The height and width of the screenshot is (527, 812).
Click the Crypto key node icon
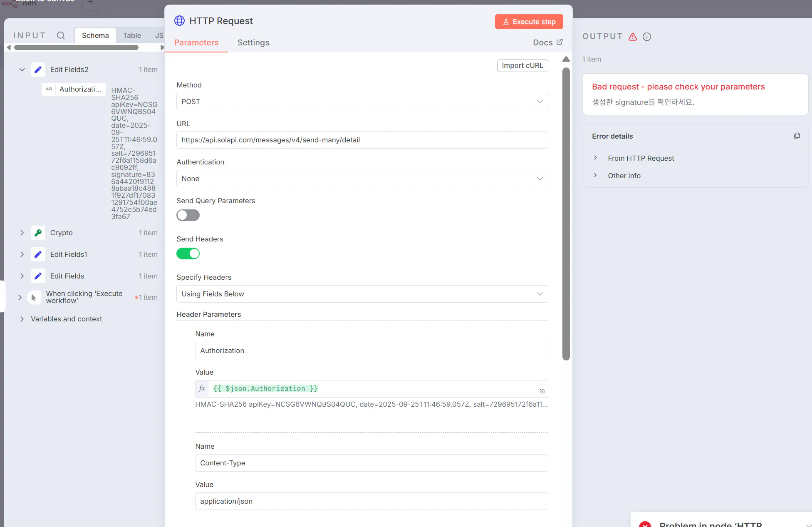pyautogui.click(x=38, y=233)
